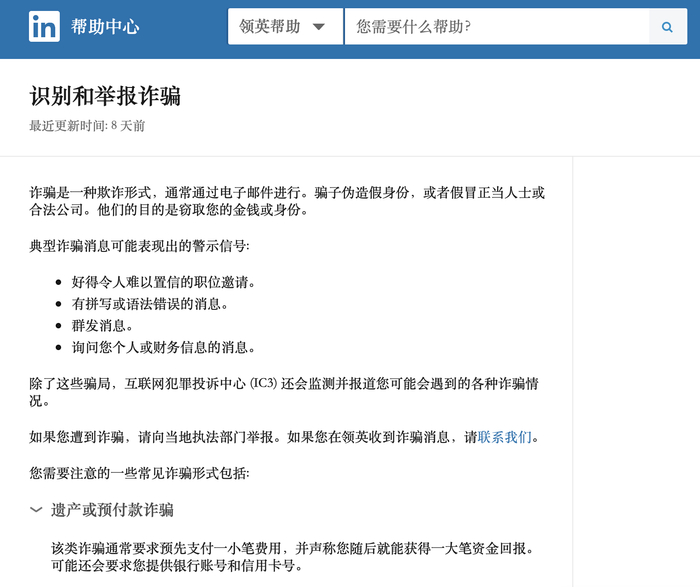Click the 最近更新时间: 8 天前 text
700x587 pixels.
coord(87,126)
